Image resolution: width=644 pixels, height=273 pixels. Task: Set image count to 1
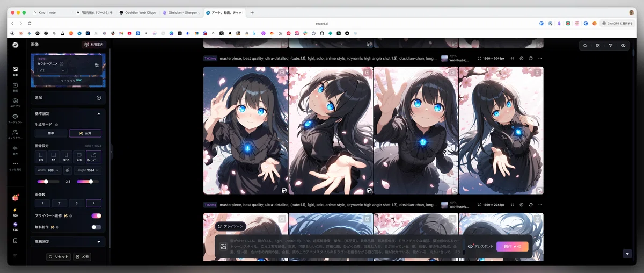(42, 203)
